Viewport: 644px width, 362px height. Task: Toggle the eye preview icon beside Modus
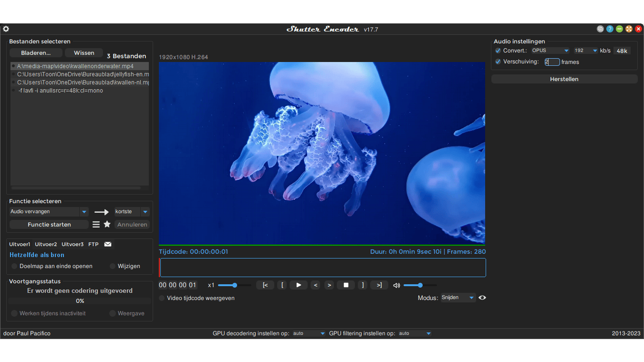(x=482, y=298)
